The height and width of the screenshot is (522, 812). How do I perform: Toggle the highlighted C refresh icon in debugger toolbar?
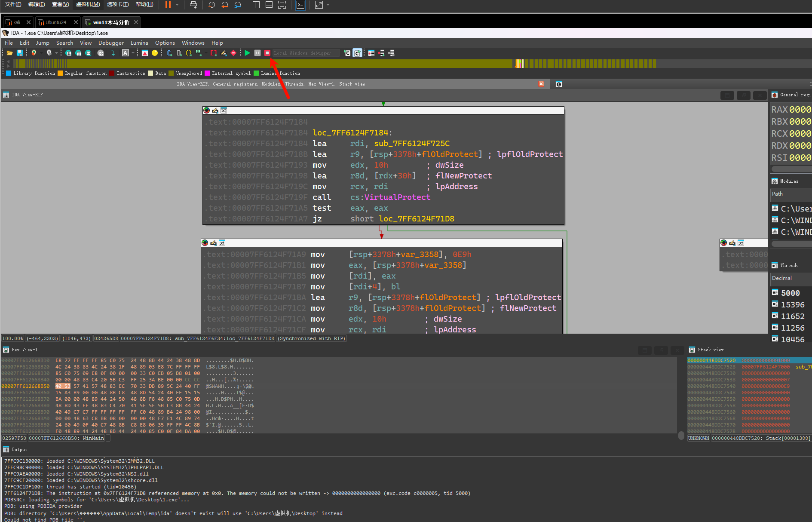click(357, 53)
